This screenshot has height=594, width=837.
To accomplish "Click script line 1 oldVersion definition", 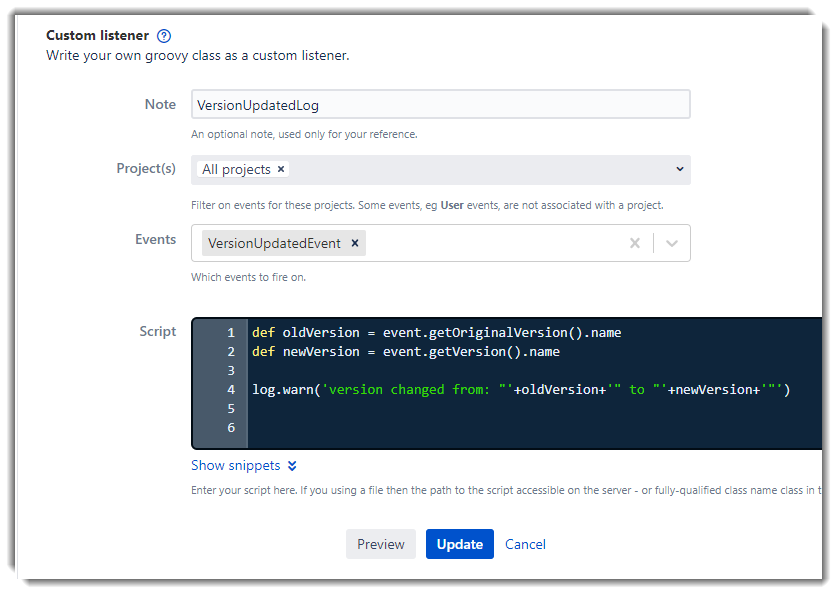I will [437, 332].
